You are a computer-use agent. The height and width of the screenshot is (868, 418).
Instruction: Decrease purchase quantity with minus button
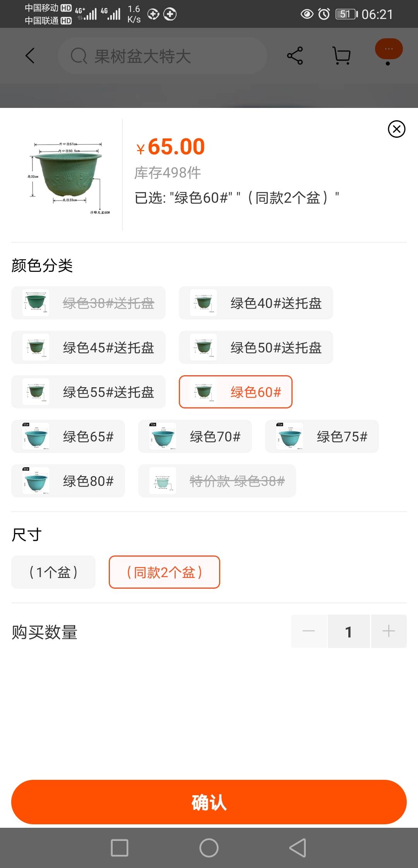pos(309,631)
